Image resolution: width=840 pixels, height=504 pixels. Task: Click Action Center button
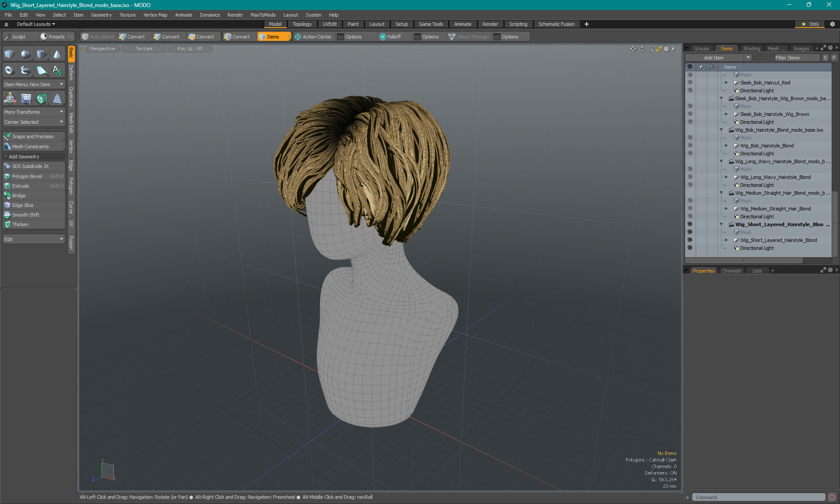coord(313,37)
